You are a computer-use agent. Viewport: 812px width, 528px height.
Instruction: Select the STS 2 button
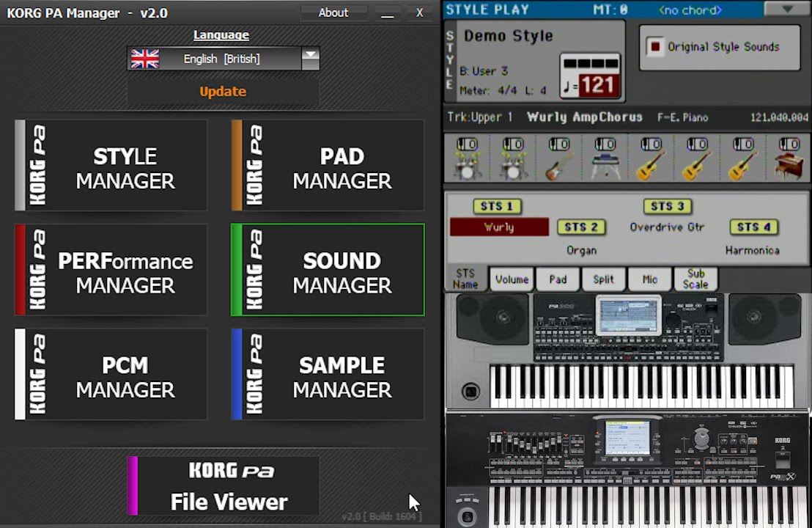pos(581,227)
